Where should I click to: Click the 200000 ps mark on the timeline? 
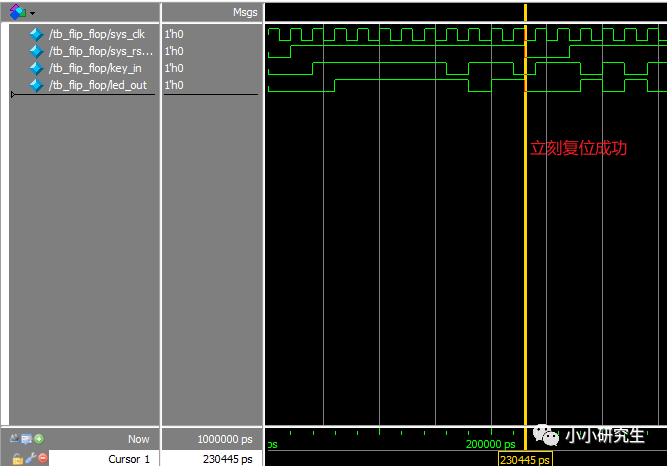tap(490, 444)
